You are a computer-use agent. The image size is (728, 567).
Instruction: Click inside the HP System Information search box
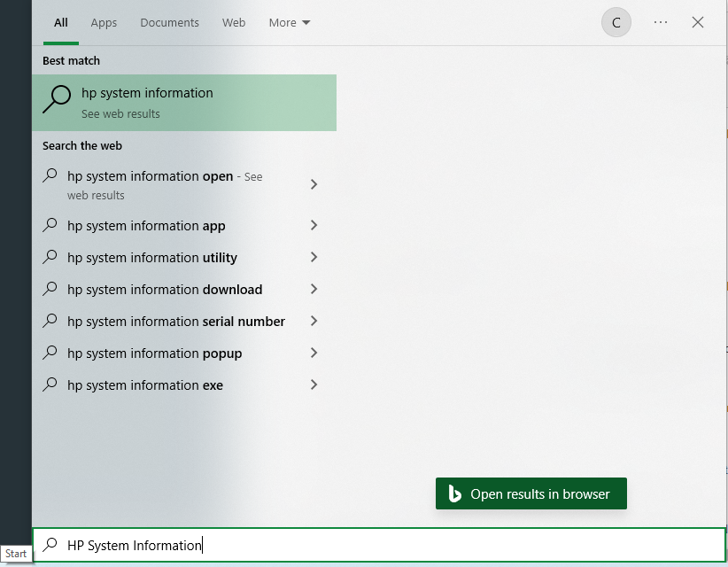[379, 545]
